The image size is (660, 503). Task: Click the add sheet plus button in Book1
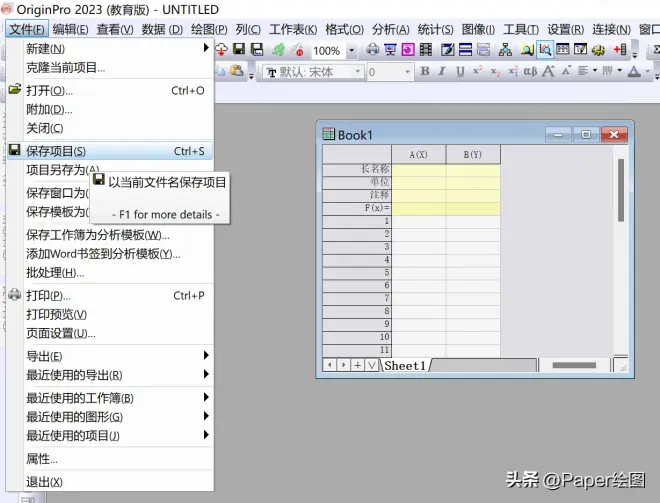click(x=357, y=365)
